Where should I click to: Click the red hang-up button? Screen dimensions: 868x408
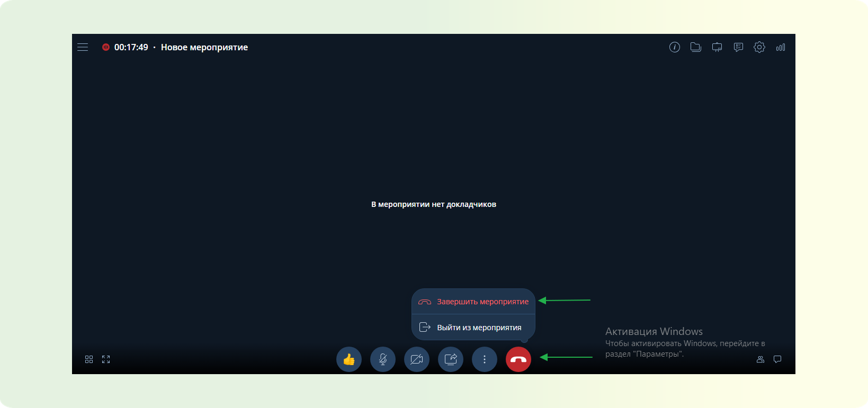point(518,359)
